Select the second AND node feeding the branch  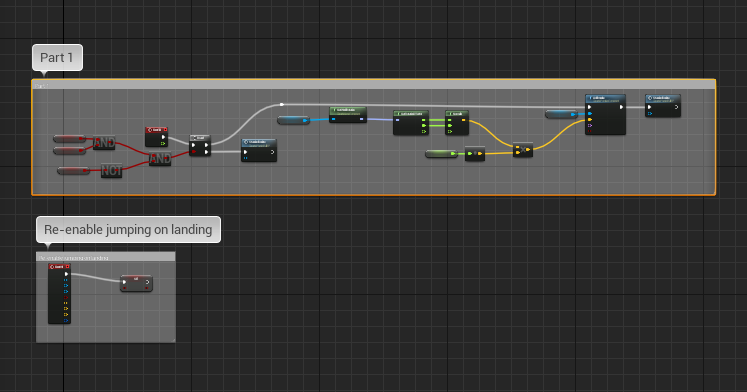tap(160, 159)
